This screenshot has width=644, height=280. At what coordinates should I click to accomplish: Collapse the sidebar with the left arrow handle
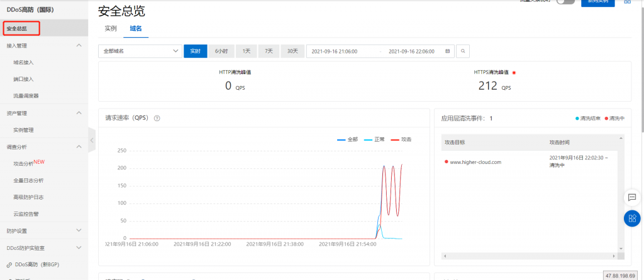(x=92, y=140)
